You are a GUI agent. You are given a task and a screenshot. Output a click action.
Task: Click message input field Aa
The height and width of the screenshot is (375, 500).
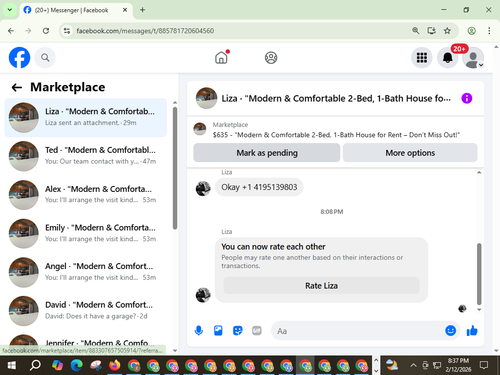[357, 331]
